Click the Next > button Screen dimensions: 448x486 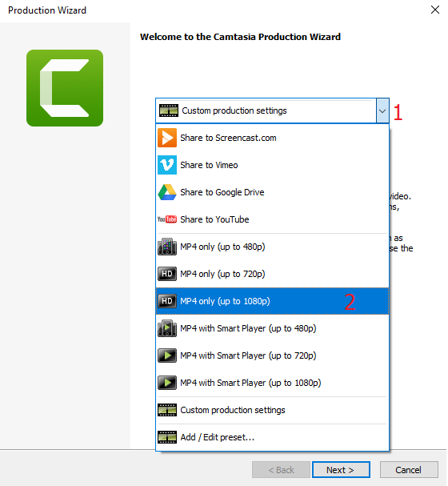click(x=341, y=469)
